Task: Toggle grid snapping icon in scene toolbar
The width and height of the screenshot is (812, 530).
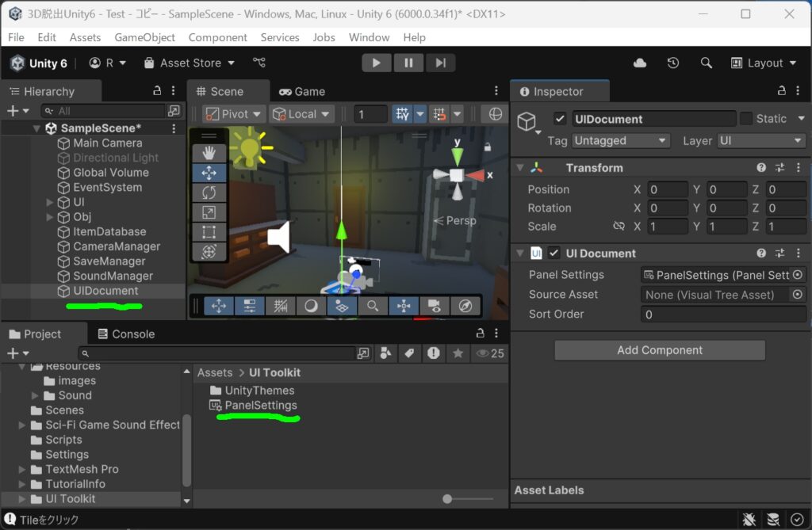Action: [x=402, y=114]
